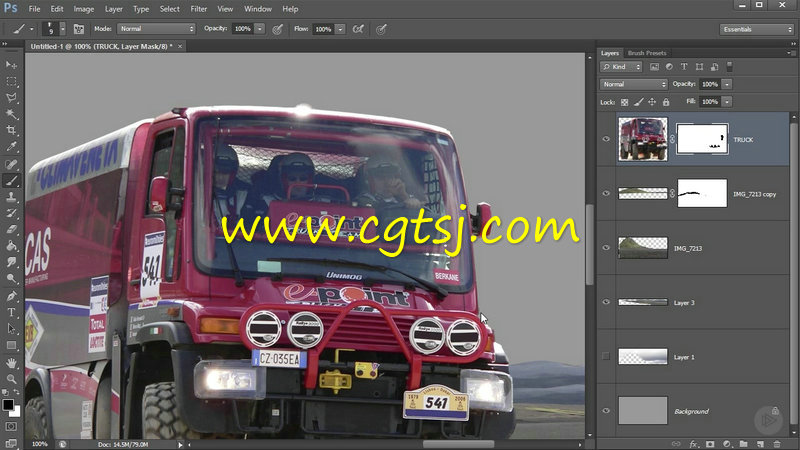Select the IMG_7213 copy mask thumbnail
The image size is (800, 450).
pos(702,193)
